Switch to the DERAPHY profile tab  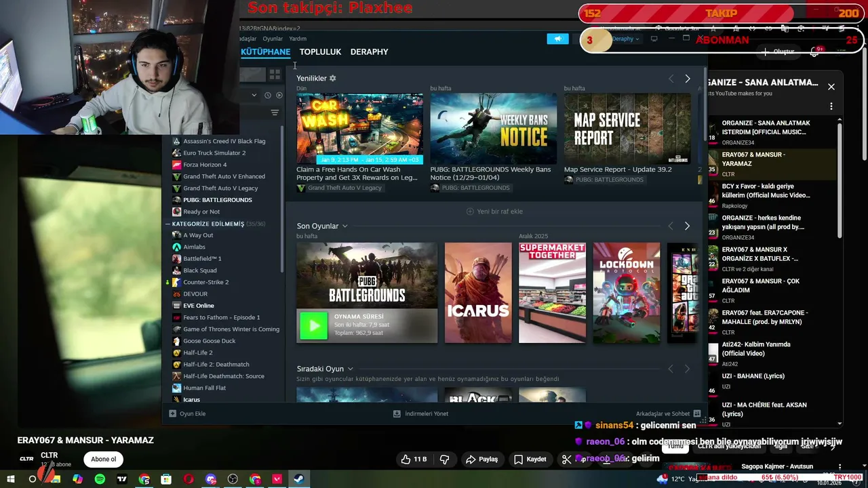369,52
